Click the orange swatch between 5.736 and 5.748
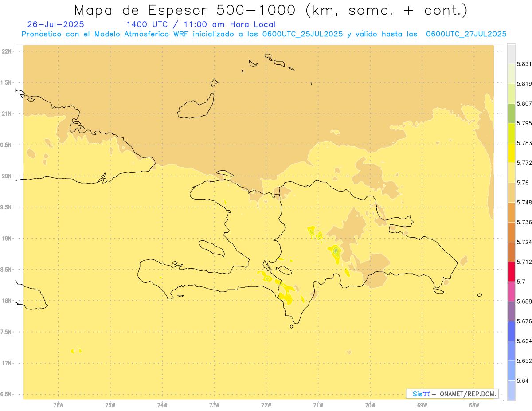This screenshot has height=411, width=532. coord(511,212)
